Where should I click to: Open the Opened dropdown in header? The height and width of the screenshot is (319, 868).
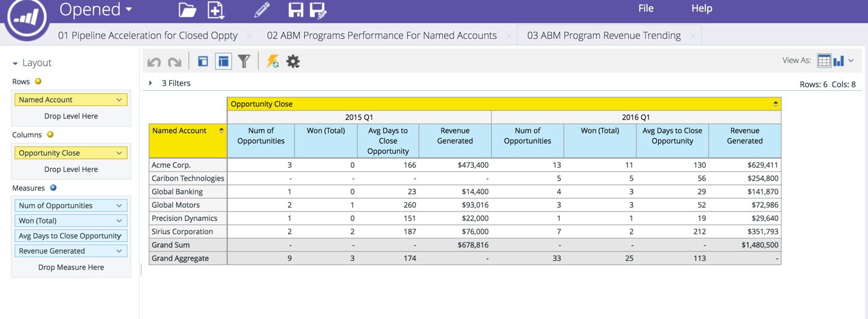click(x=96, y=10)
